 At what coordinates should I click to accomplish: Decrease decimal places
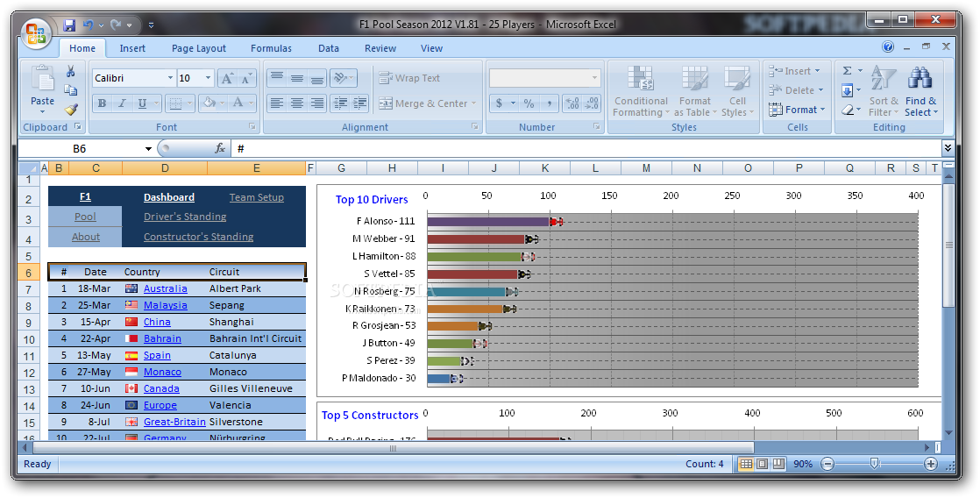tap(592, 103)
